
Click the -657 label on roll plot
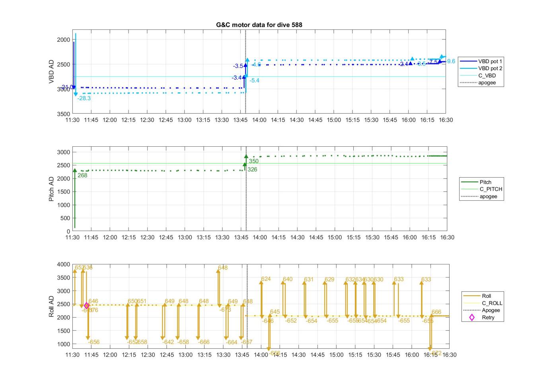247,342
